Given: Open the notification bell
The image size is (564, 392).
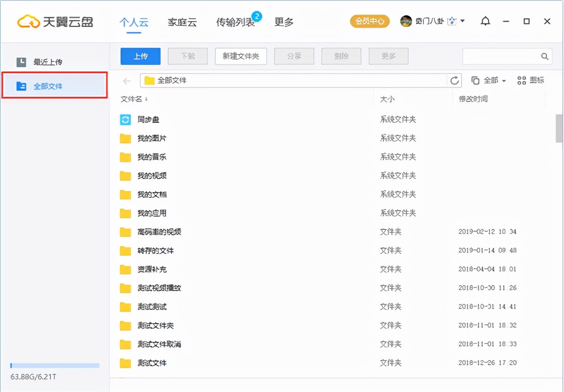Looking at the screenshot, I should (485, 21).
